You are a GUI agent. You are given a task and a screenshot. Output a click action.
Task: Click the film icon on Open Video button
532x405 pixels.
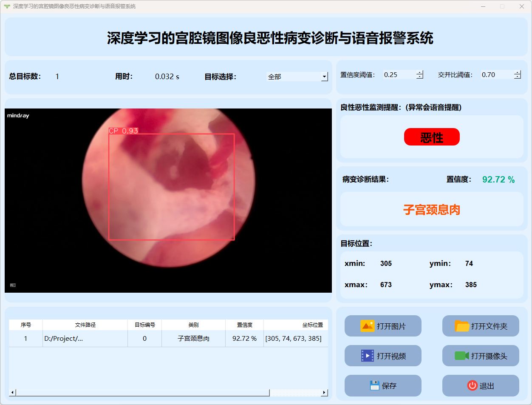point(367,356)
